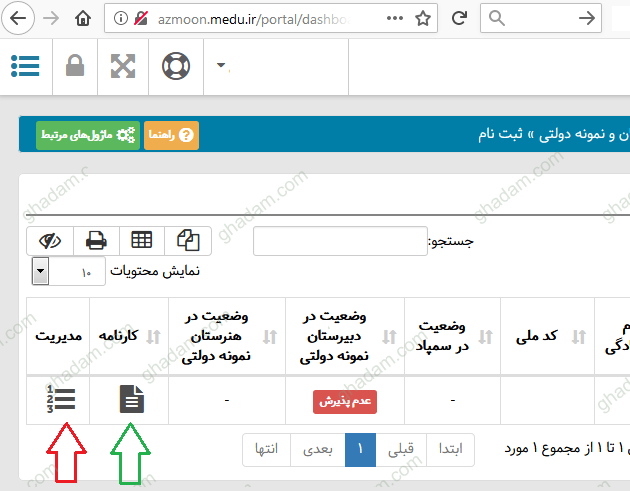The width and height of the screenshot is (630, 491).
Task: Open the browser home page
Action: [83, 18]
